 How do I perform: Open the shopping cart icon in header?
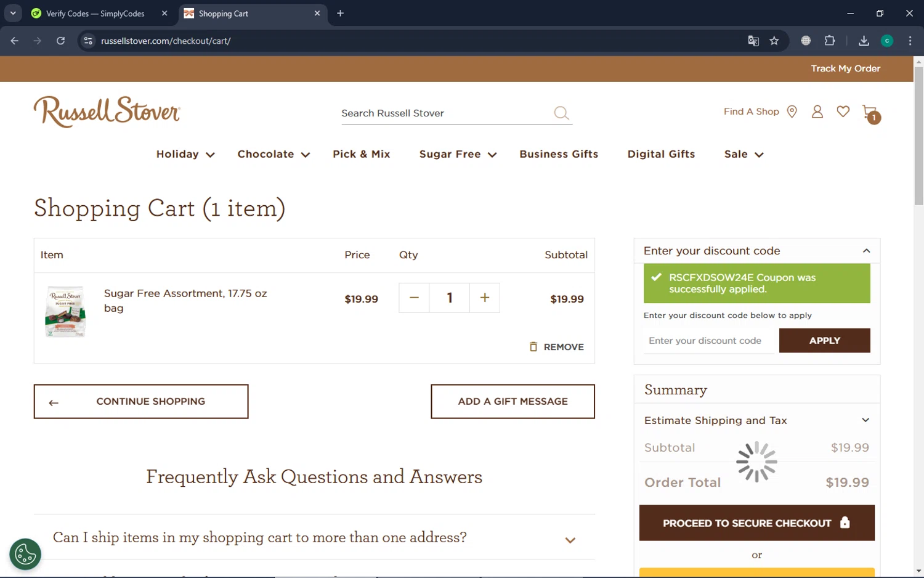click(x=870, y=113)
